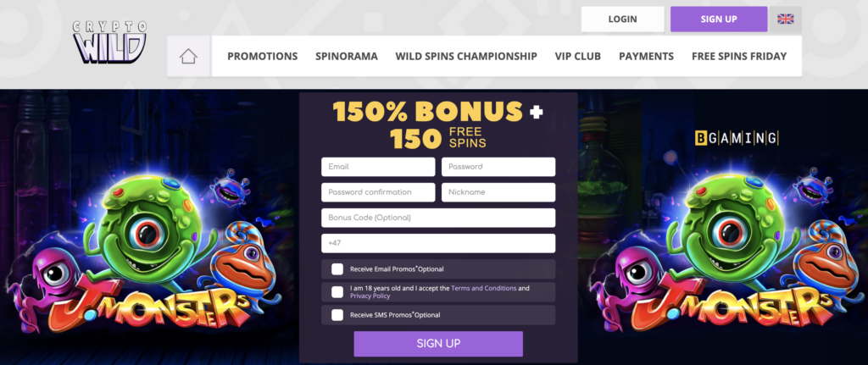Open the UK flag language selector
The width and height of the screenshot is (868, 365).
tap(785, 19)
